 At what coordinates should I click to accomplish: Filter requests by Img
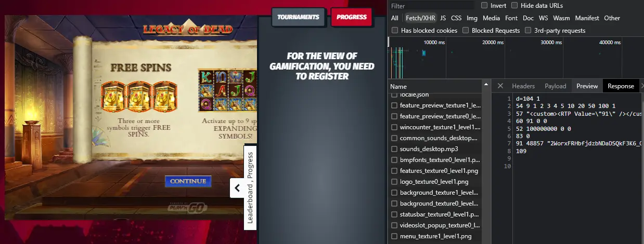tap(472, 18)
